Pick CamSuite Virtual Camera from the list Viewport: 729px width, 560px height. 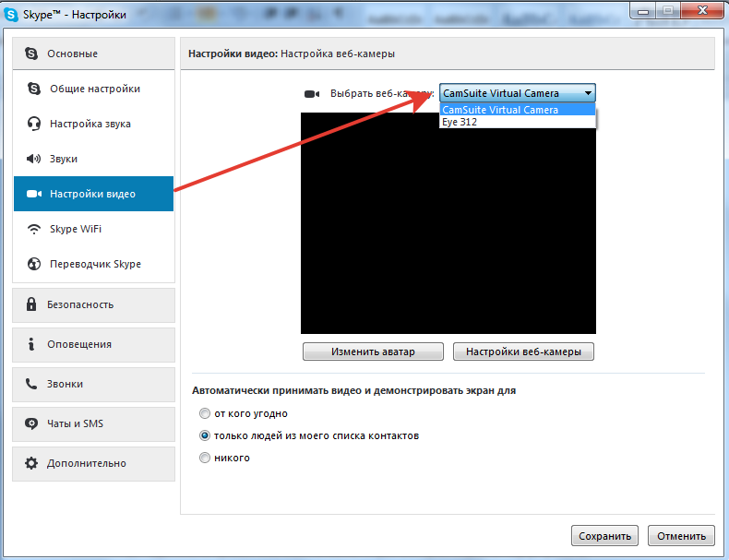click(x=517, y=110)
